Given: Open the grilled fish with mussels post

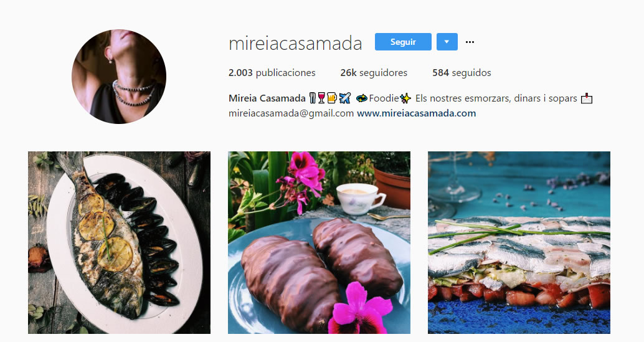Looking at the screenshot, I should click(119, 242).
